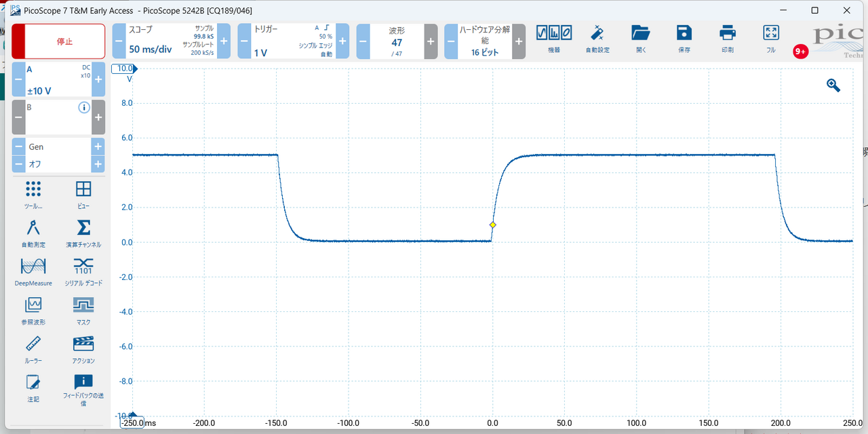Click the 保存 save icon
Image resolution: width=868 pixels, height=434 pixels.
(x=684, y=39)
